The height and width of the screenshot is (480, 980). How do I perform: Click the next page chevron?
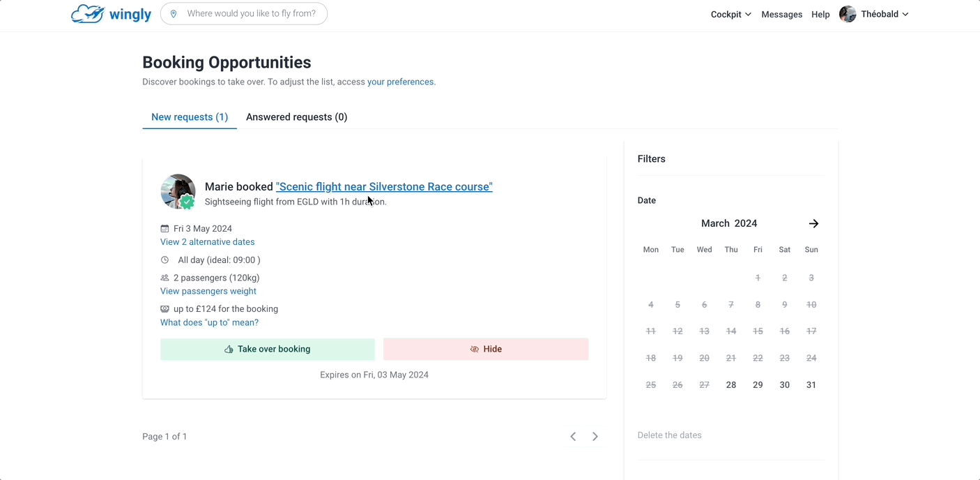(x=595, y=437)
